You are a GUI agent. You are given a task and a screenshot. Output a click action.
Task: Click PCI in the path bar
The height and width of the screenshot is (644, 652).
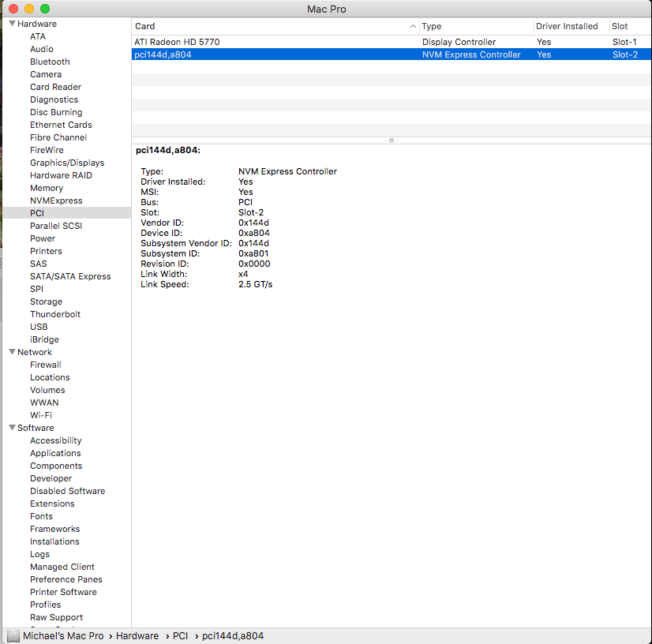[x=181, y=636]
